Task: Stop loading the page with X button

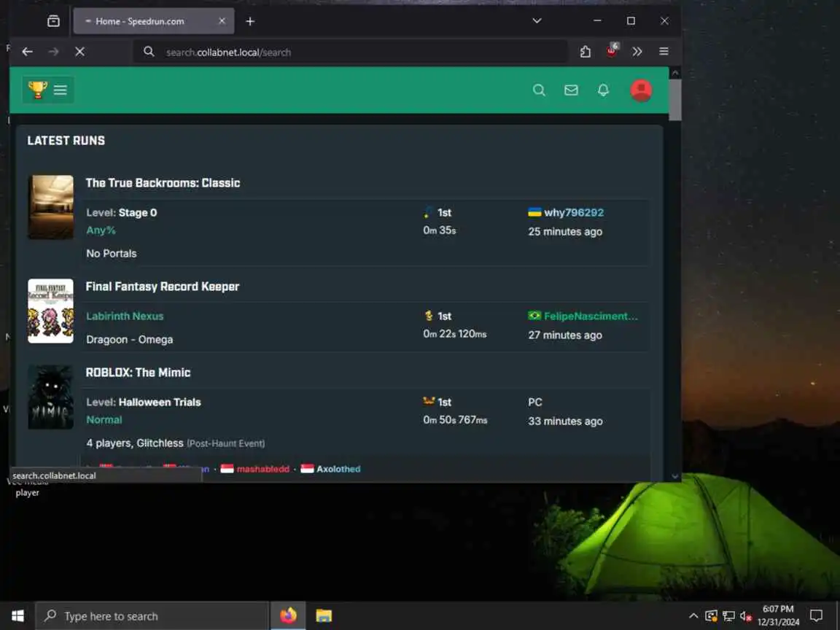Action: 79,52
